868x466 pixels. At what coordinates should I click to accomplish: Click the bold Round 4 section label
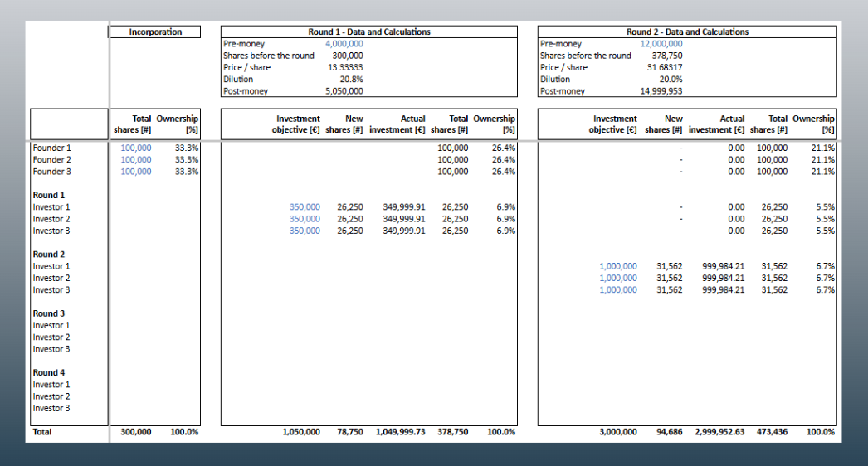(48, 372)
